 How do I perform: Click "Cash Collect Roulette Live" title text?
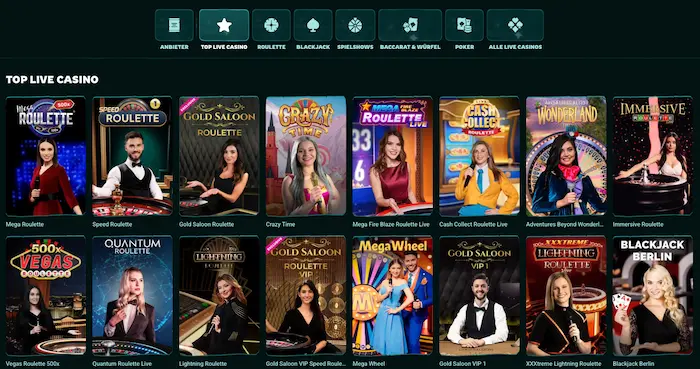tap(473, 224)
